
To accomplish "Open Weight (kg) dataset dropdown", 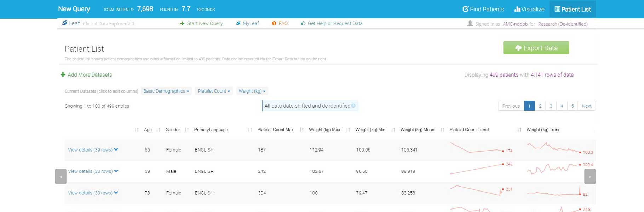I will coord(252,91).
